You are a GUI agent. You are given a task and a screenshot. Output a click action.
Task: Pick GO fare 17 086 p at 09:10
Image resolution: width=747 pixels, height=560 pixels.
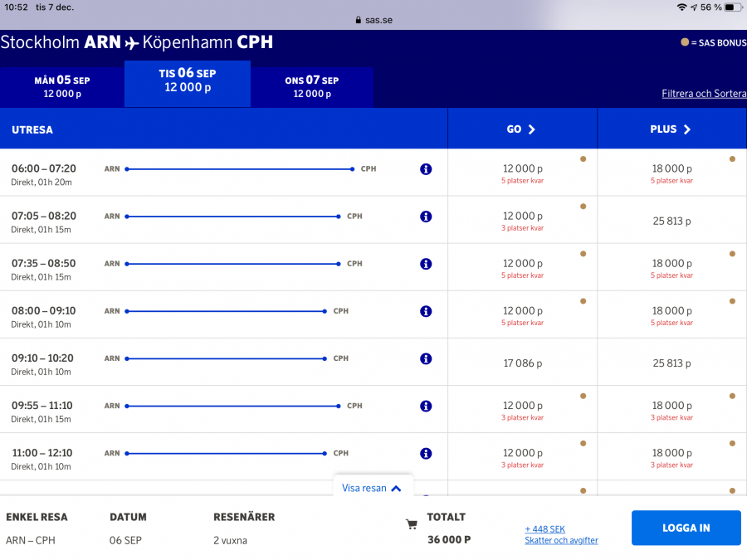522,363
